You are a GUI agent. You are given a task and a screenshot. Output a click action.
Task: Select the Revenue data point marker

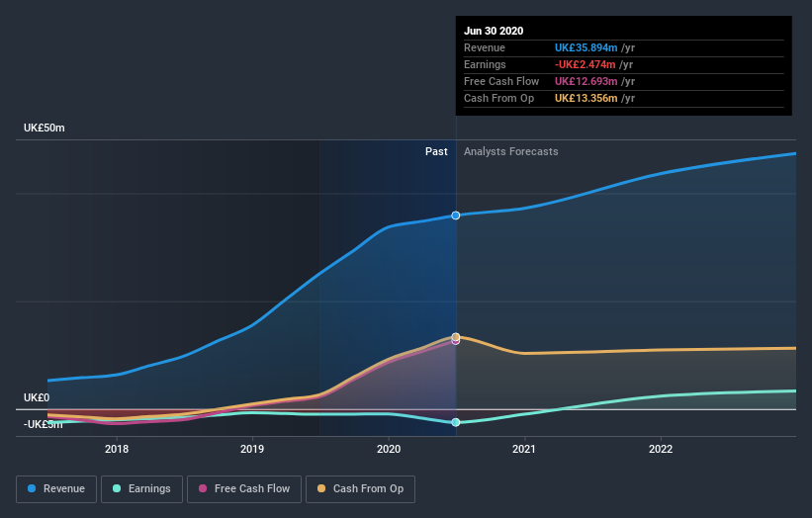click(456, 216)
